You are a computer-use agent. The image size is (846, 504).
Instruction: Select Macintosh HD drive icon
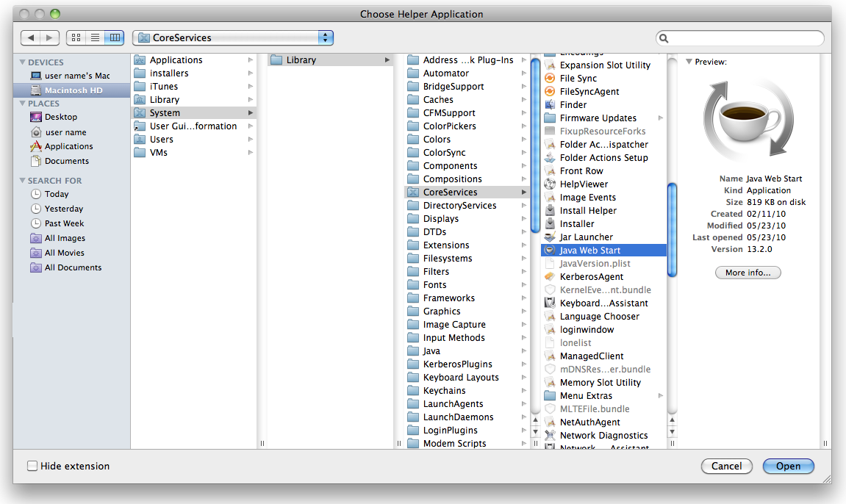[x=36, y=90]
